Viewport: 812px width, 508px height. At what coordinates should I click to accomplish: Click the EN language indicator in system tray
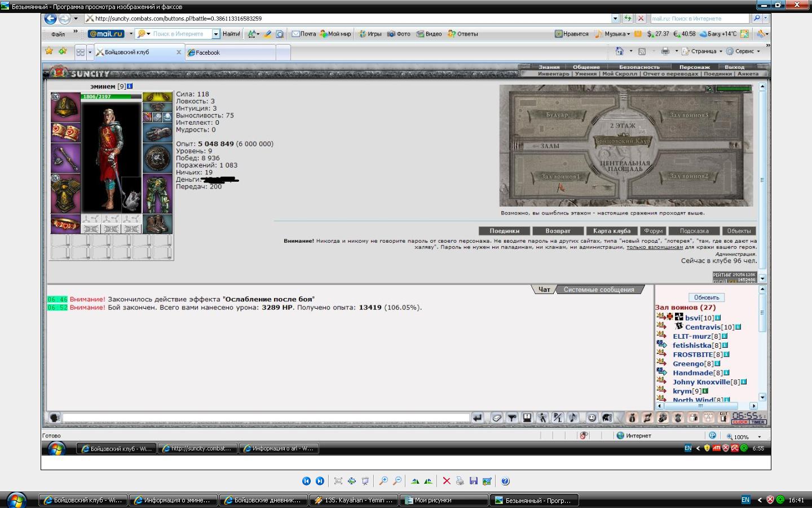tap(745, 500)
